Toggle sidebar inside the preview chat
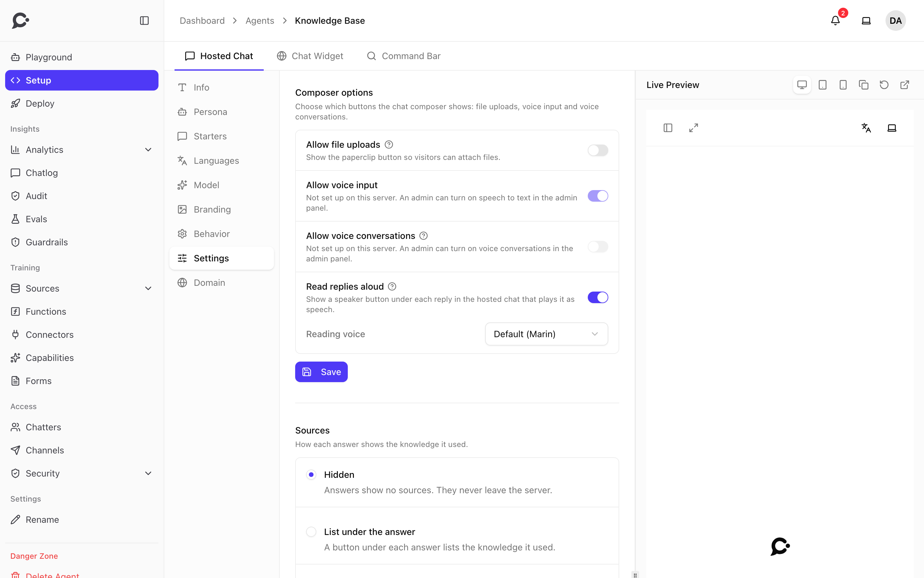 point(668,128)
